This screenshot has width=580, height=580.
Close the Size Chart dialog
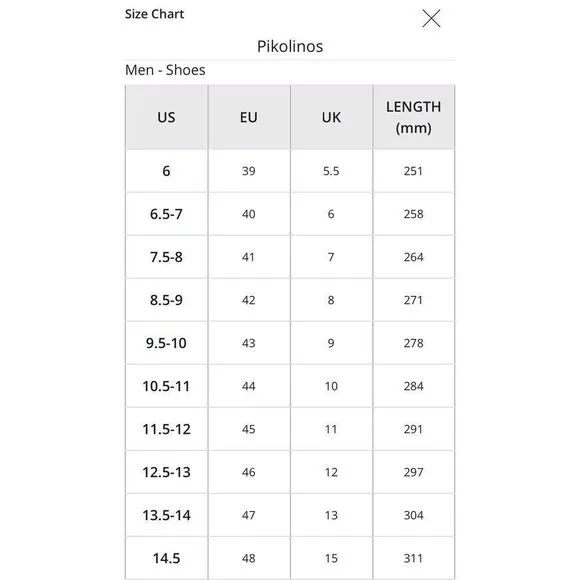(431, 18)
